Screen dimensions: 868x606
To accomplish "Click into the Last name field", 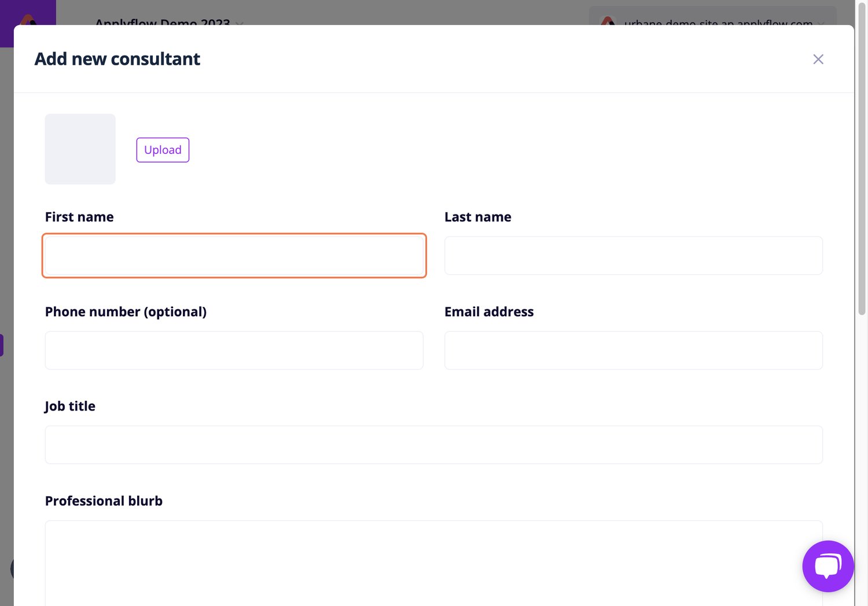I will click(x=634, y=256).
